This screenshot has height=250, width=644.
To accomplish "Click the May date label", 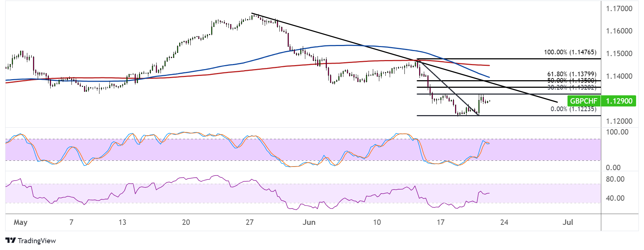I will [20, 222].
